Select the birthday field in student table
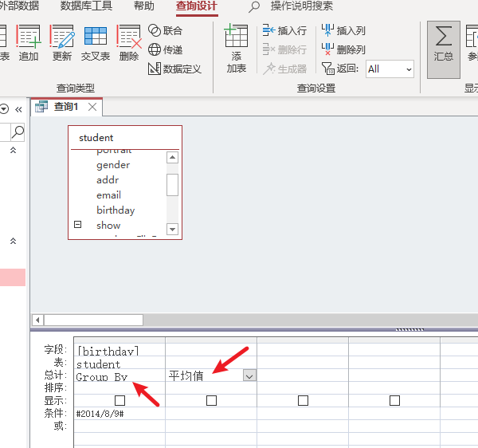478x448 pixels. click(116, 210)
